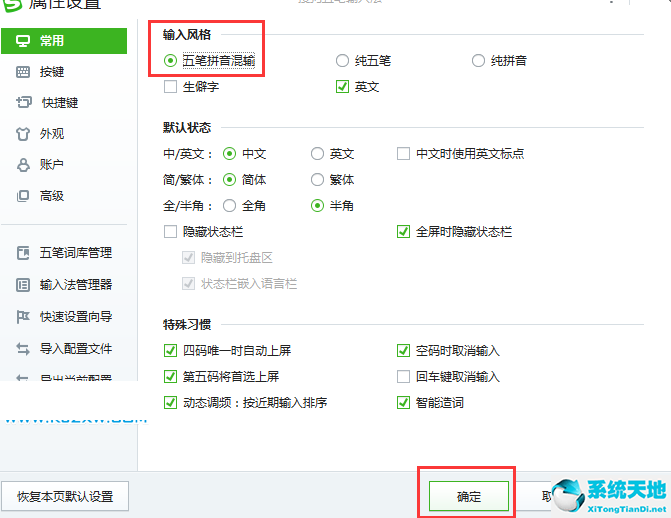This screenshot has height=518, width=671.
Task: Click the flag icon beside 快速设置向导
Action: click(23, 317)
